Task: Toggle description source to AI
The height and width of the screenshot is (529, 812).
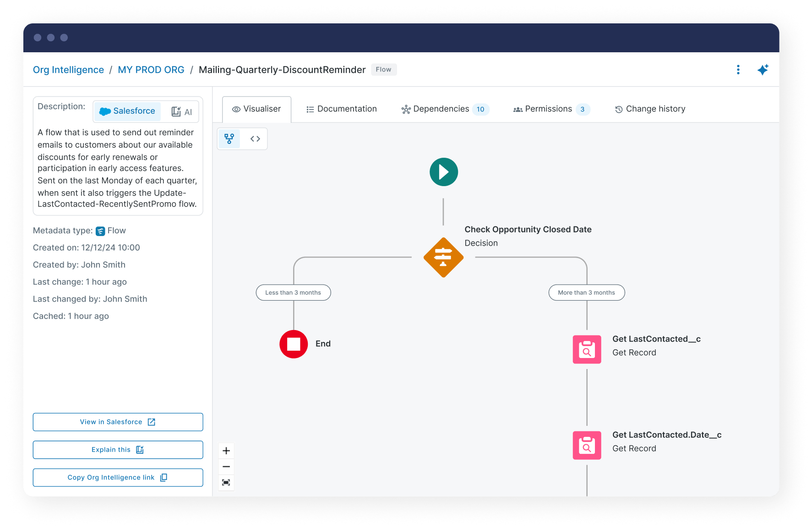Action: click(182, 112)
